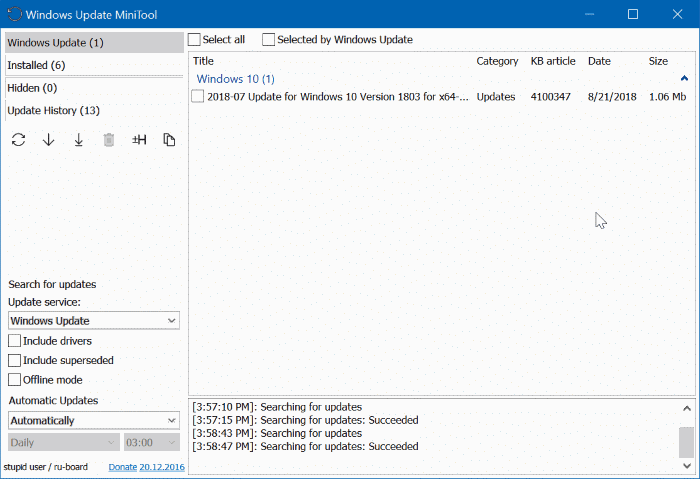Open the Update History (13) tab

point(94,110)
